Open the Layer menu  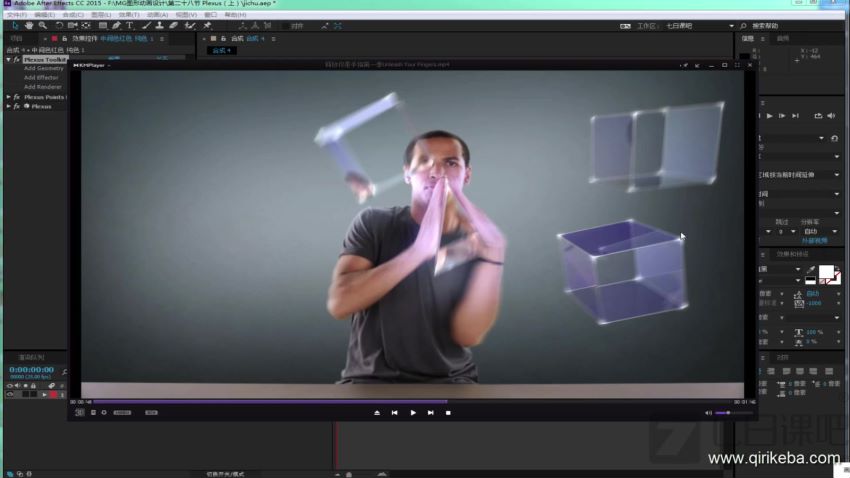101,15
